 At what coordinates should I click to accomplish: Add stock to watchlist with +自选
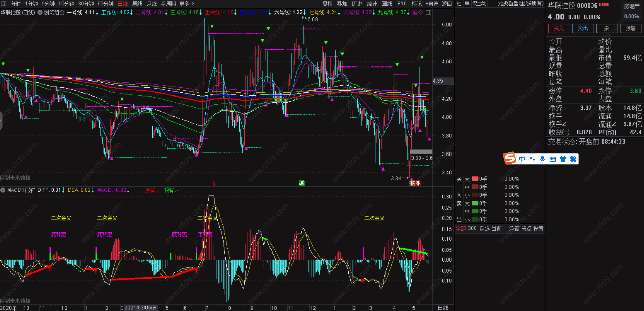tap(432, 4)
